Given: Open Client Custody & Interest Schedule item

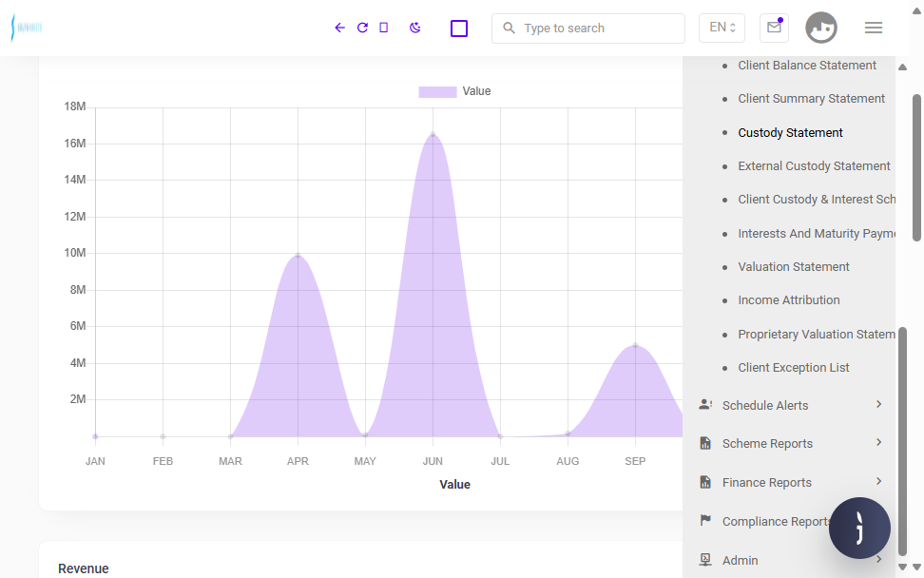Looking at the screenshot, I should (817, 200).
